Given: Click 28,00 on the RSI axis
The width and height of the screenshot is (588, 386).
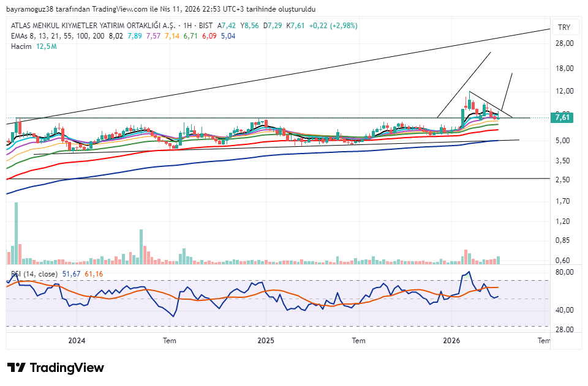Looking at the screenshot, I should point(565,330).
